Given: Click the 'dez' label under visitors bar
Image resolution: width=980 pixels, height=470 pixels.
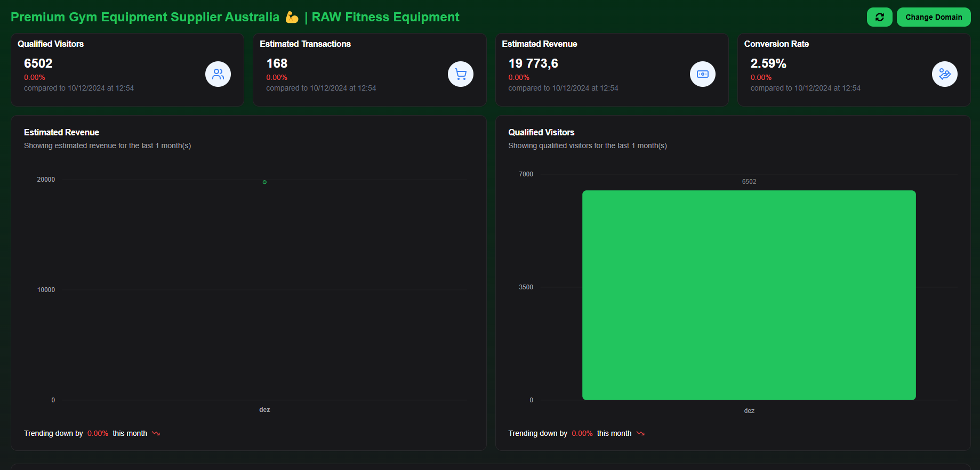Looking at the screenshot, I should pos(749,411).
